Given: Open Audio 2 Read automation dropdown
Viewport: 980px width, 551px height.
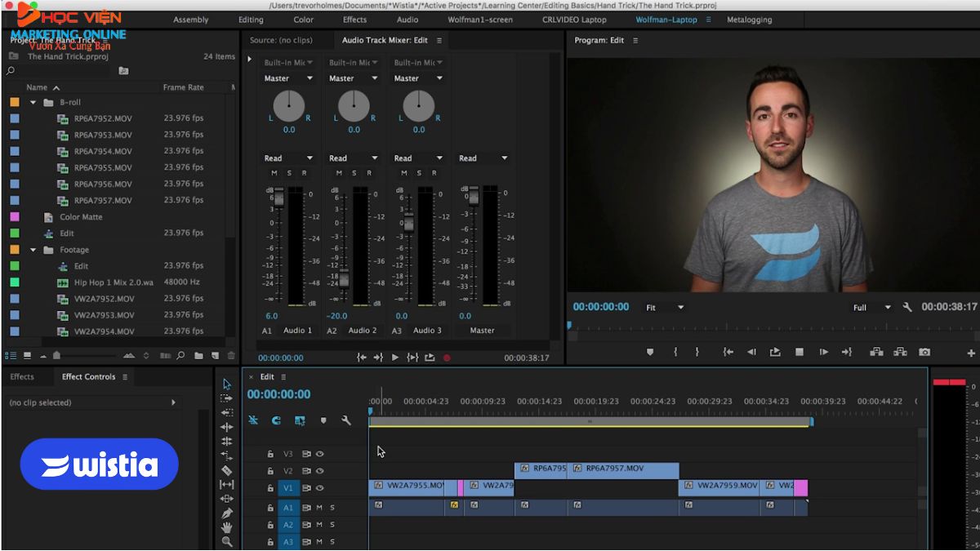Looking at the screenshot, I should (x=354, y=158).
